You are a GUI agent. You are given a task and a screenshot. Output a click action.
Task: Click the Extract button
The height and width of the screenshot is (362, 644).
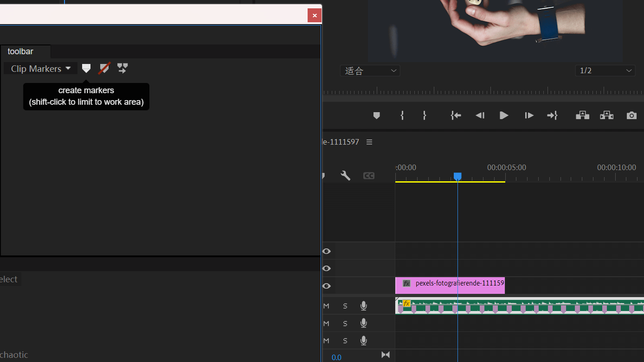click(606, 115)
